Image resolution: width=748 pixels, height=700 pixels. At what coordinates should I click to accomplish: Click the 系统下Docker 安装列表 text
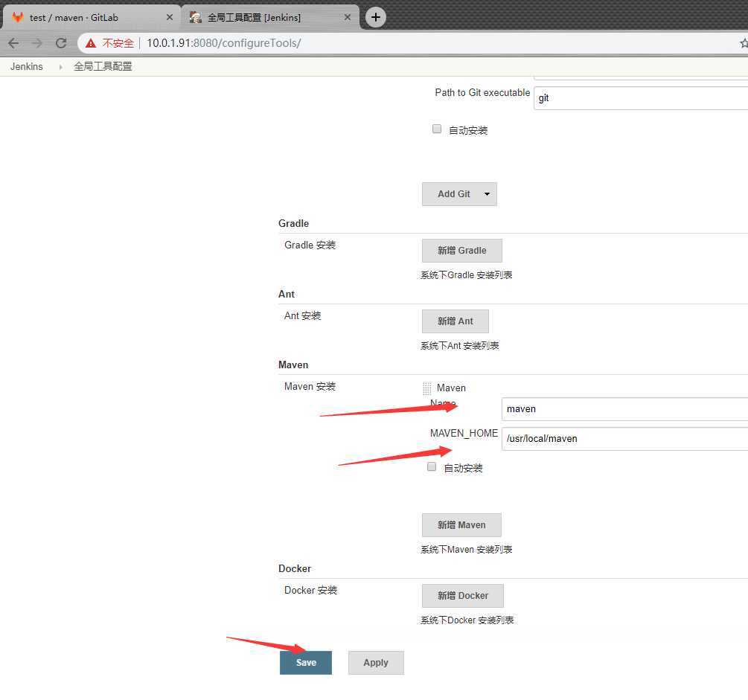click(x=467, y=620)
